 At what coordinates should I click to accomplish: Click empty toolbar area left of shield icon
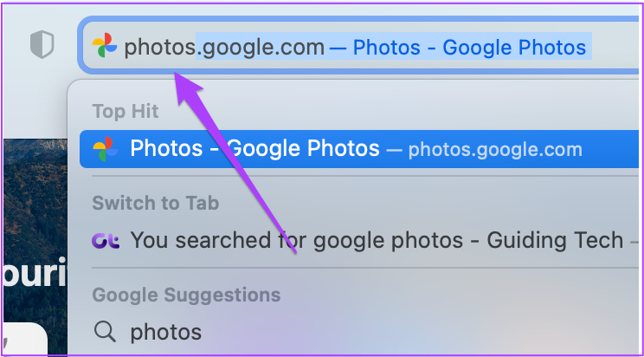coord(16,44)
